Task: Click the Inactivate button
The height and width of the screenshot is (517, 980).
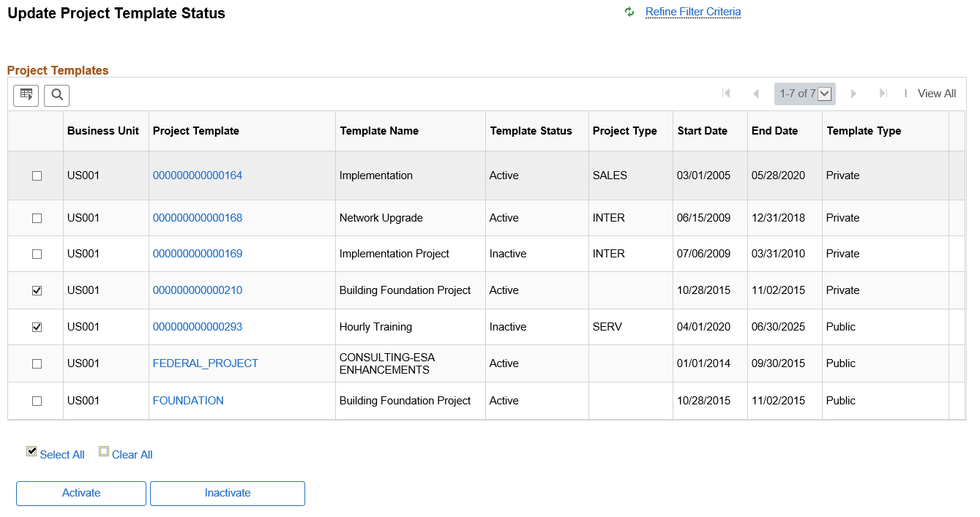Action: click(x=227, y=493)
